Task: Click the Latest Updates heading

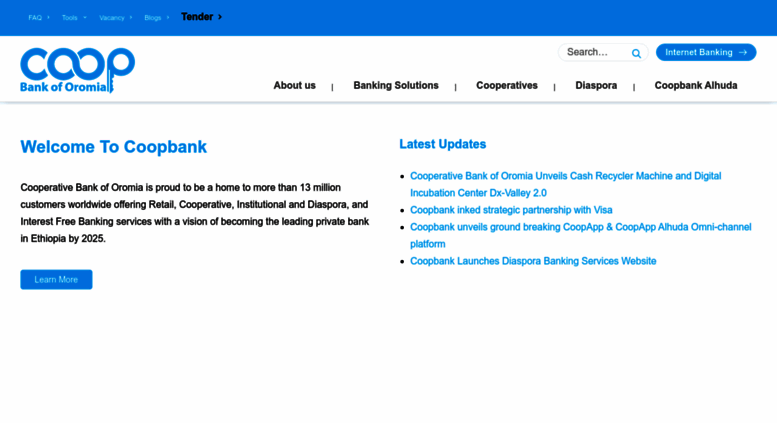Action: [443, 144]
